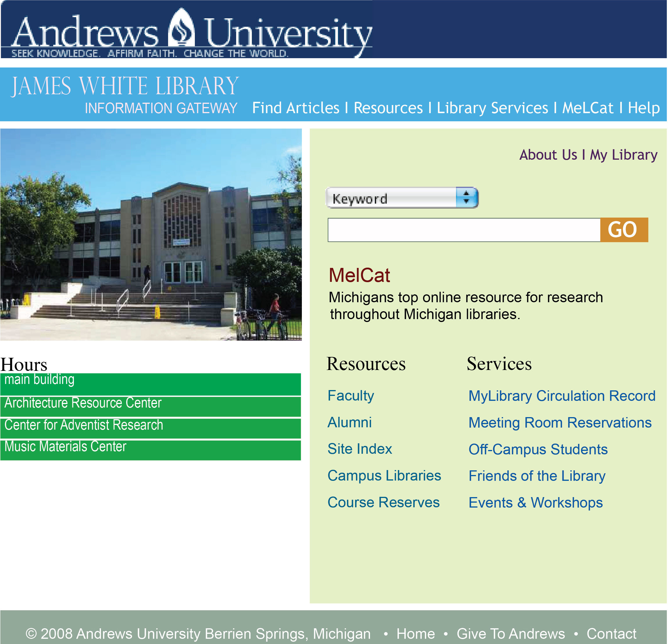Click the Help navigation item
Viewport: 668px width, 644px height.
pyautogui.click(x=644, y=108)
